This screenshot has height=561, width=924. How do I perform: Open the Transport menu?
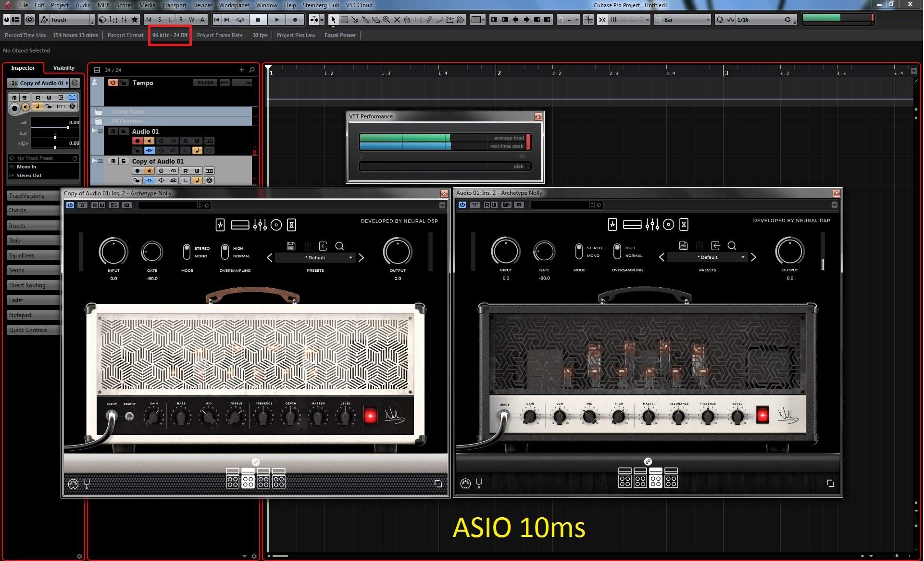(x=174, y=5)
